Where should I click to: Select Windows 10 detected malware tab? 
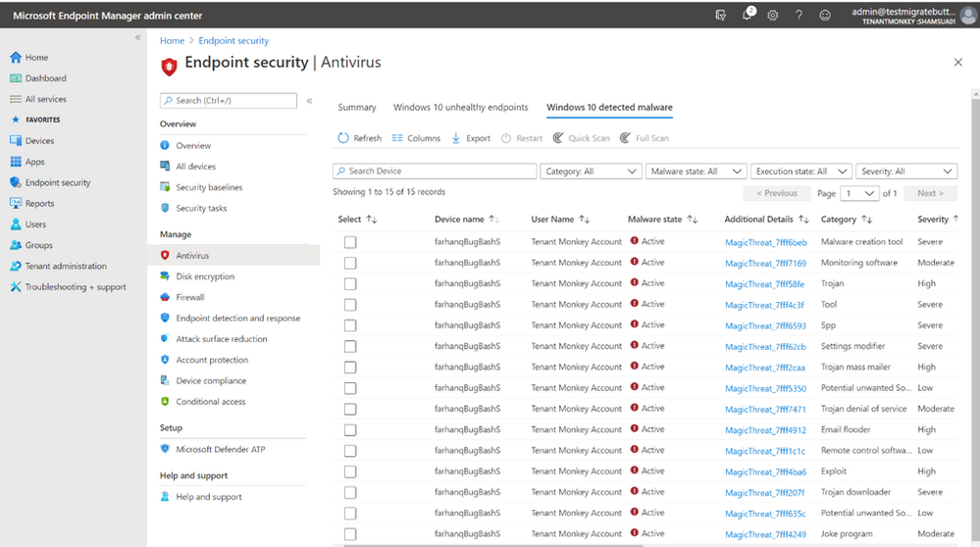609,108
